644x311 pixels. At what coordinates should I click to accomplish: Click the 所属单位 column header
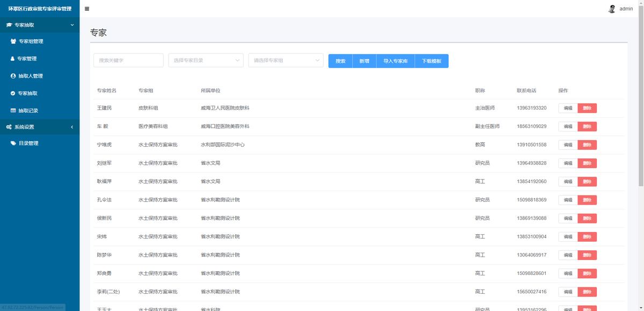(x=210, y=90)
